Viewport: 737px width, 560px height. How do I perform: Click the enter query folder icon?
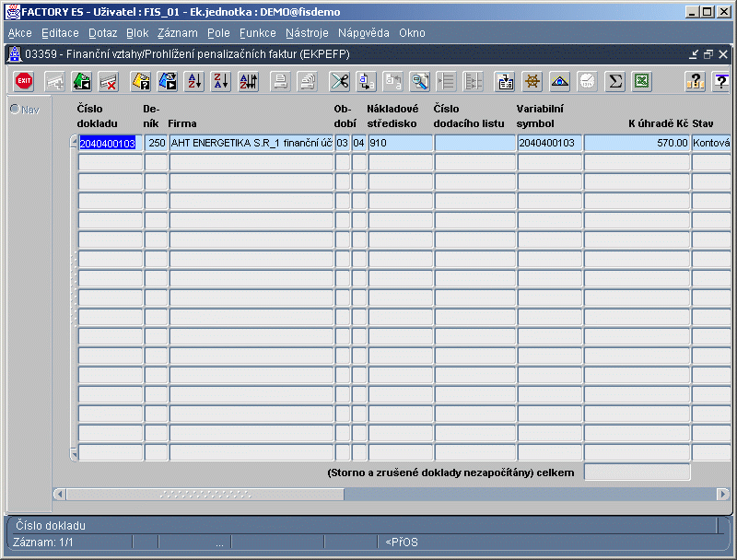140,81
